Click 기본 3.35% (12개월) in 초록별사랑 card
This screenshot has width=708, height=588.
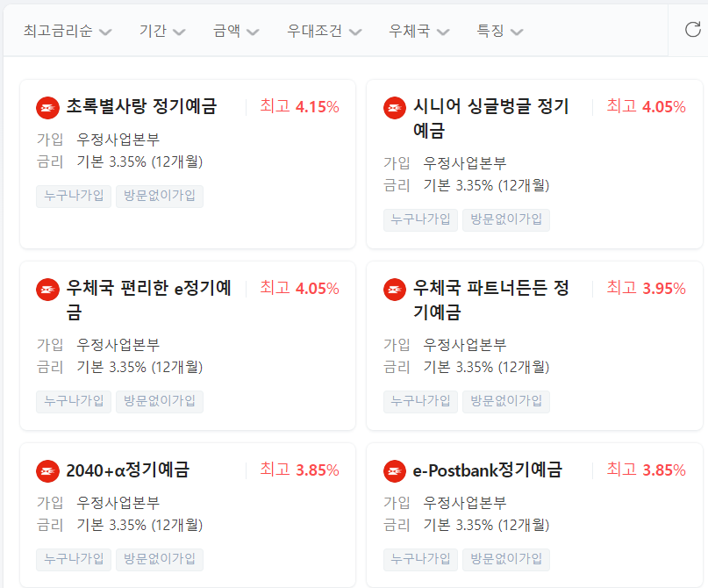coord(139,161)
